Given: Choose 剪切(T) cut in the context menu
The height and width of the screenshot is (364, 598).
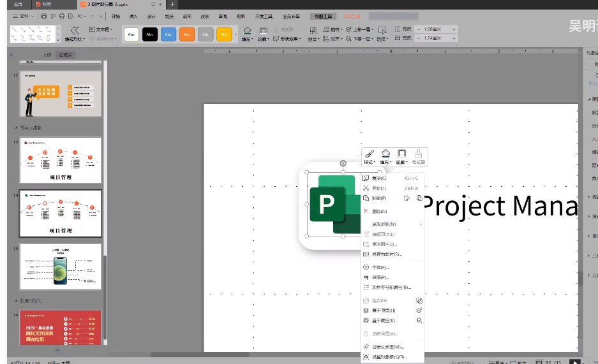Looking at the screenshot, I should click(392, 188).
